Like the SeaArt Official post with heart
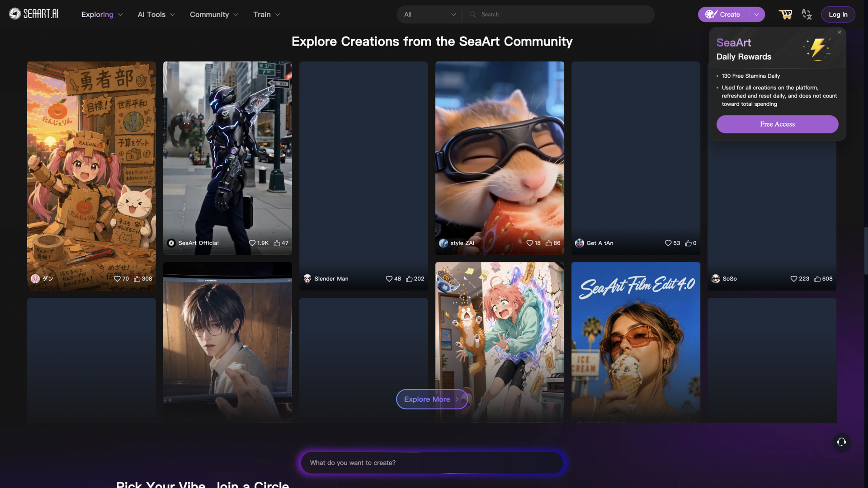Viewport: 868px width, 488px height. pyautogui.click(x=252, y=243)
